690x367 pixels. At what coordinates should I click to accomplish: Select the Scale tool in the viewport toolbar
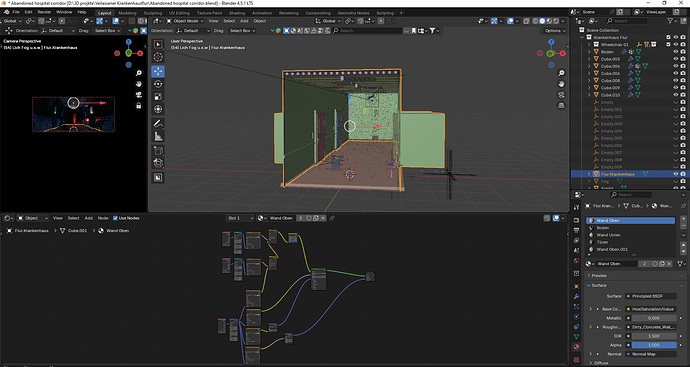(158, 97)
